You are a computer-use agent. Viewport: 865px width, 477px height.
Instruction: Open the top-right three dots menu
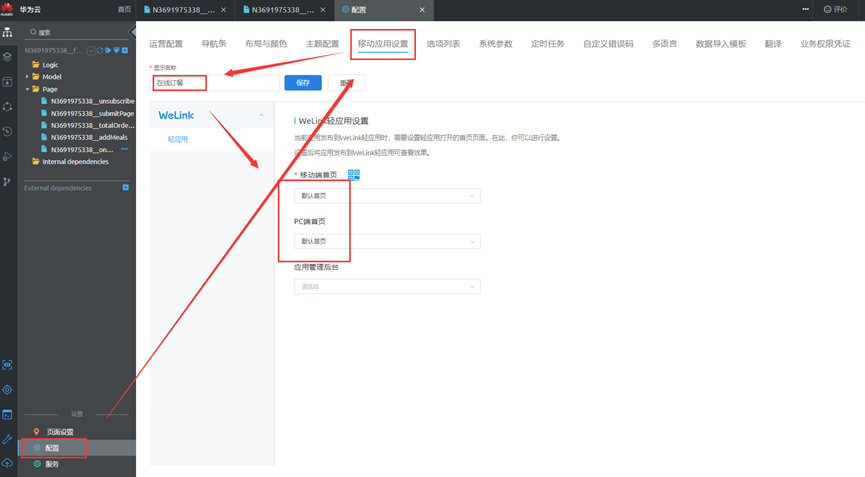click(x=805, y=9)
